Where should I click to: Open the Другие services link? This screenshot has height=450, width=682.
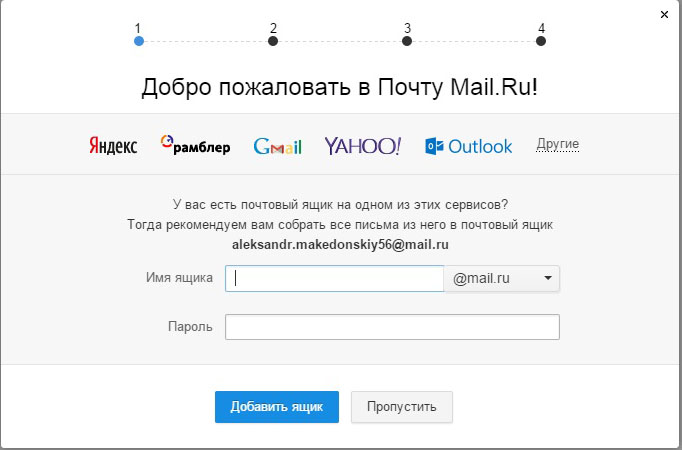click(558, 144)
